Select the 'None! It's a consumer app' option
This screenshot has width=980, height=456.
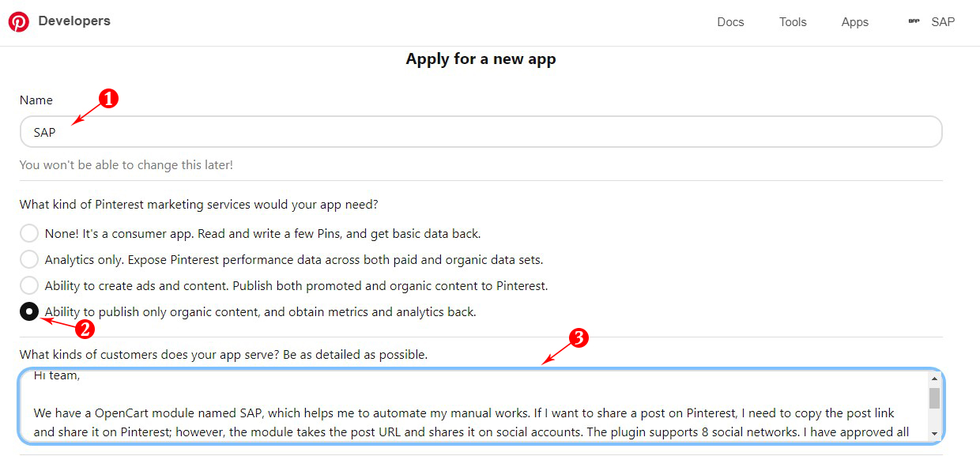[x=29, y=233]
